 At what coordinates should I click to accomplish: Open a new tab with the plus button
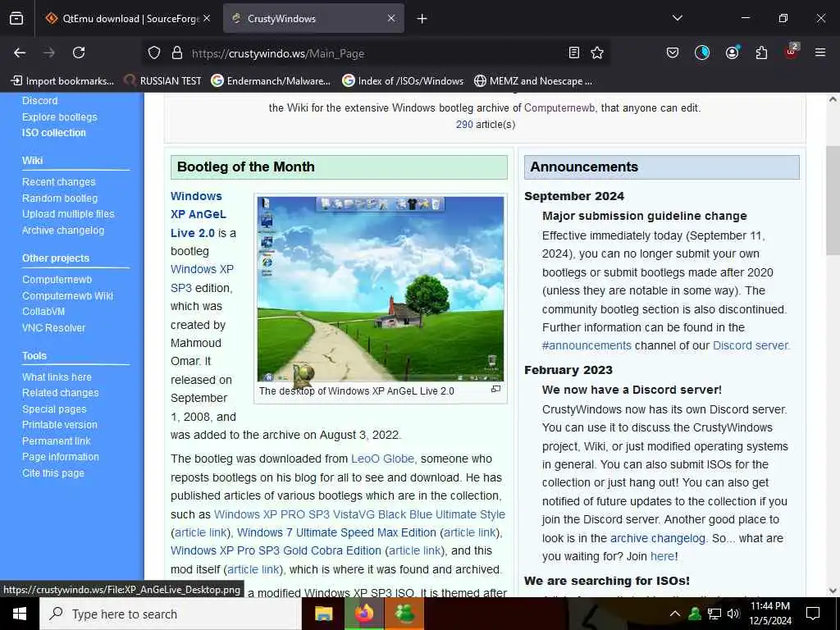click(x=422, y=19)
